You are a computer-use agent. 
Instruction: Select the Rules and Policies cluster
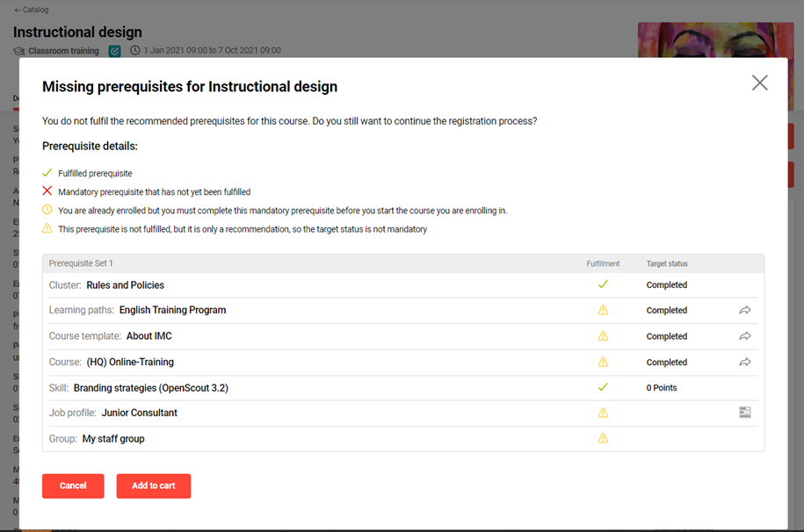point(125,285)
